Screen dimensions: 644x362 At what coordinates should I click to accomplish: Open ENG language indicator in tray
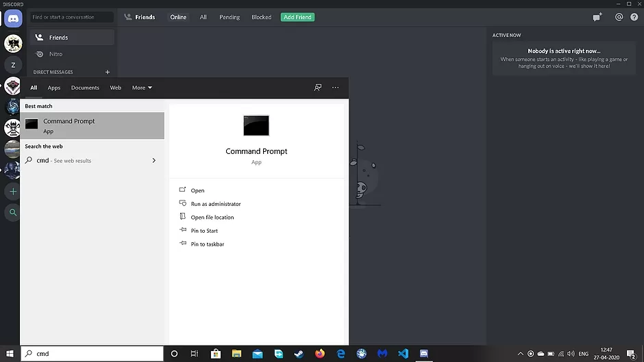click(x=583, y=354)
